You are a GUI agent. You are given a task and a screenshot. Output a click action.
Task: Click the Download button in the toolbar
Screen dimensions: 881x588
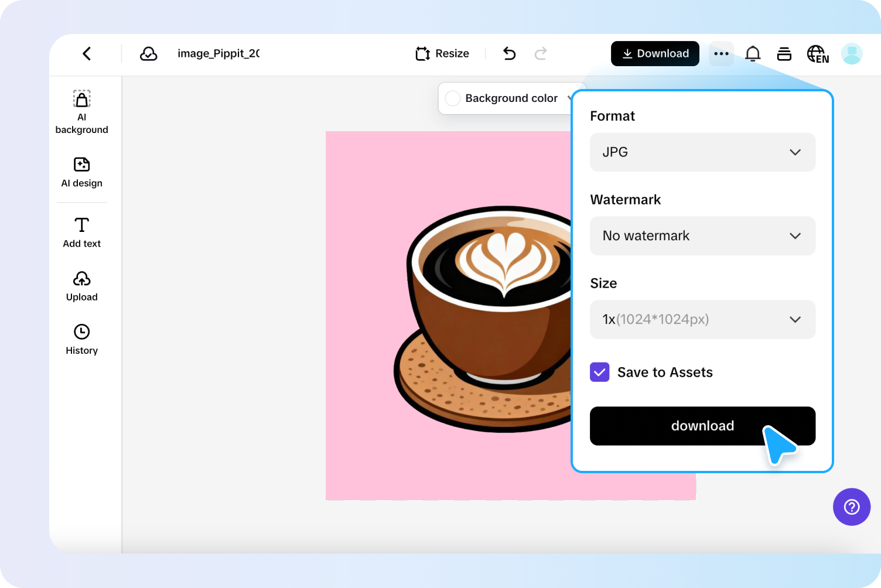(655, 53)
